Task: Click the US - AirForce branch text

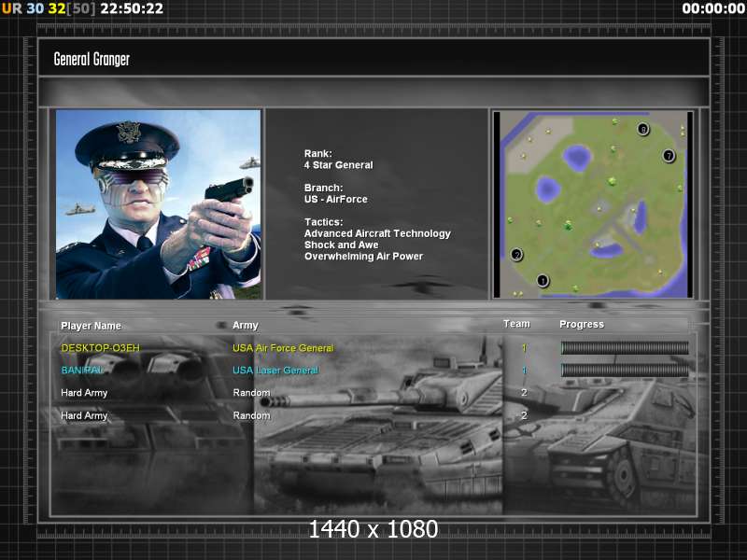Action: 336,200
